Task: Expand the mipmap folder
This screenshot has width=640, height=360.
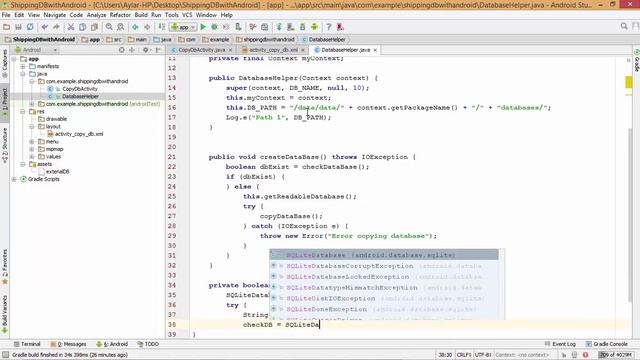Action: (32, 149)
